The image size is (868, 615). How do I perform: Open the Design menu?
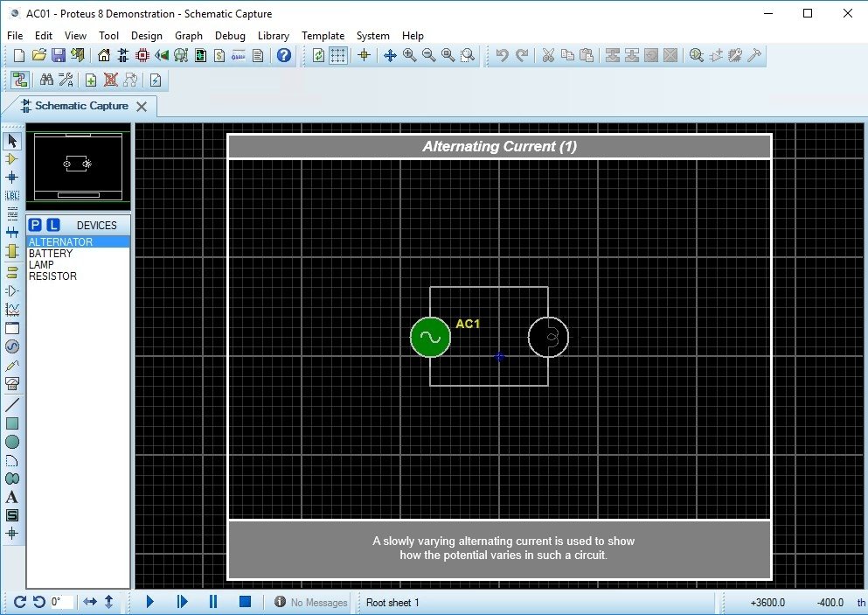[x=147, y=36]
